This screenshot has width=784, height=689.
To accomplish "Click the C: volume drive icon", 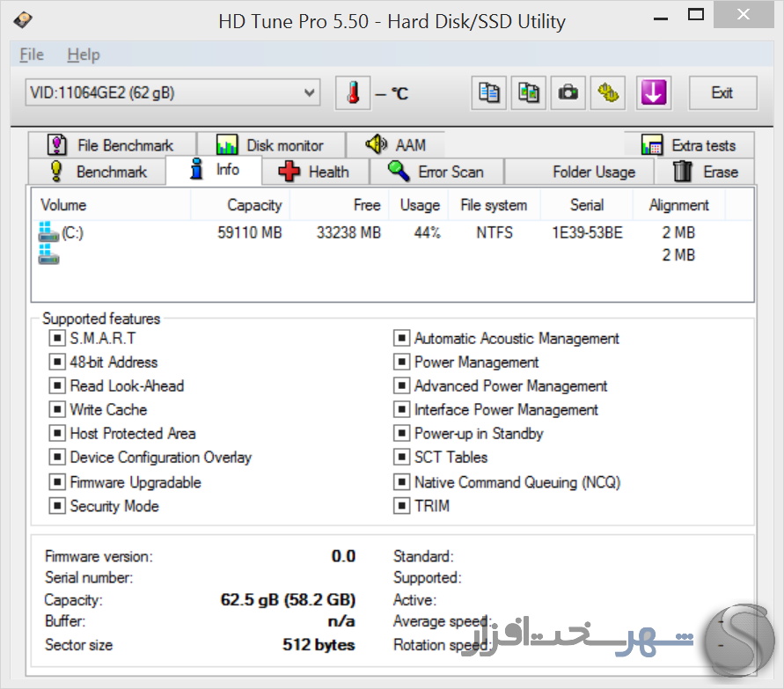I will click(x=48, y=232).
